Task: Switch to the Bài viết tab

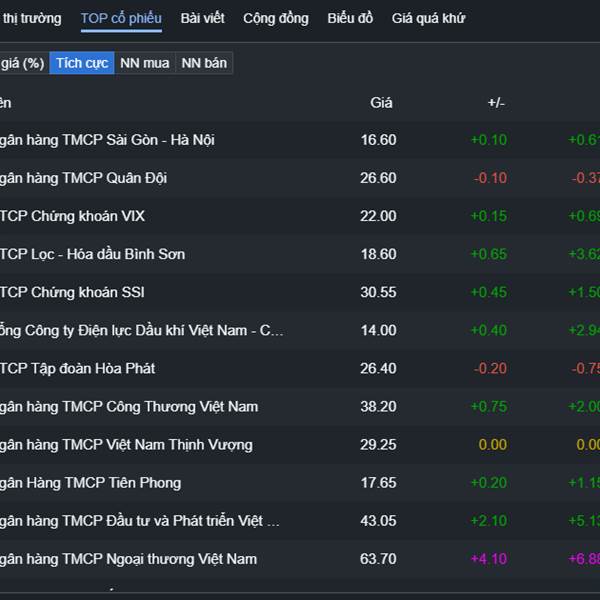Action: click(x=203, y=18)
